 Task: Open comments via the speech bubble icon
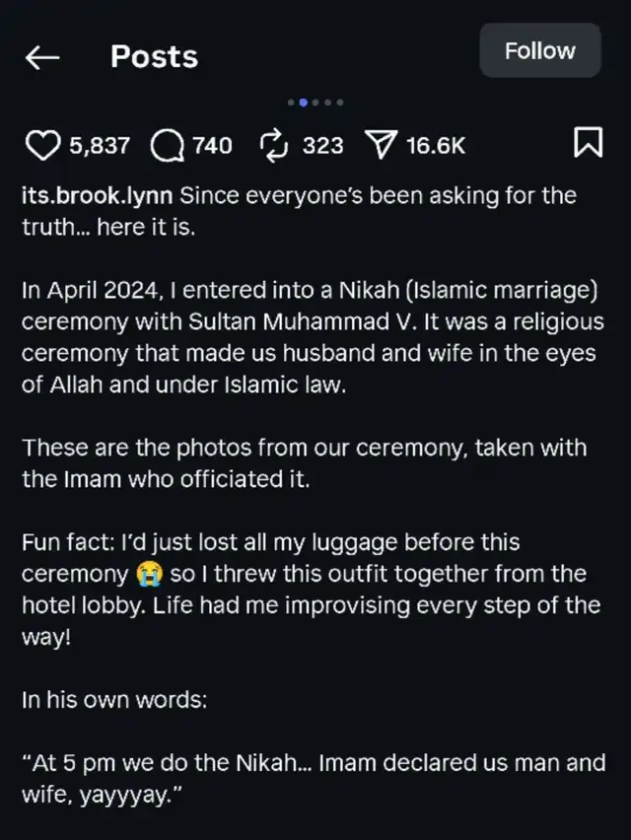(168, 146)
